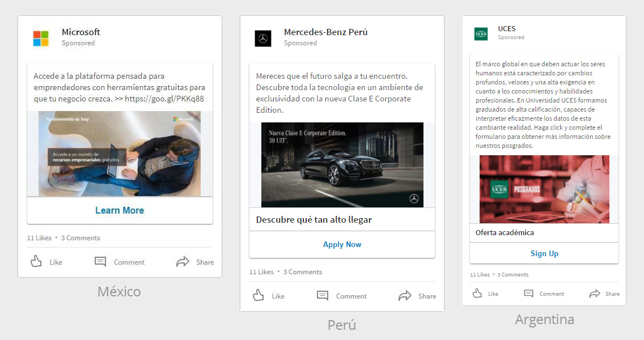644x340 pixels.
Task: Click the Comment icon on Microsoft ad
Action: pos(100,262)
